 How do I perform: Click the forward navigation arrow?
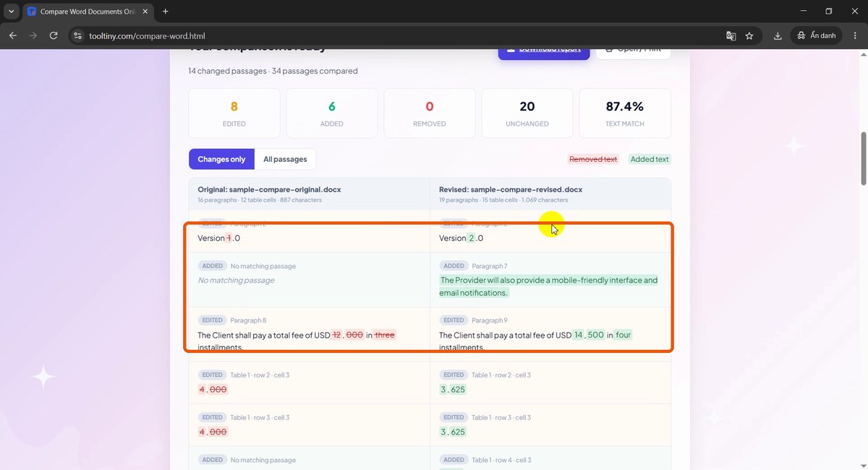33,35
